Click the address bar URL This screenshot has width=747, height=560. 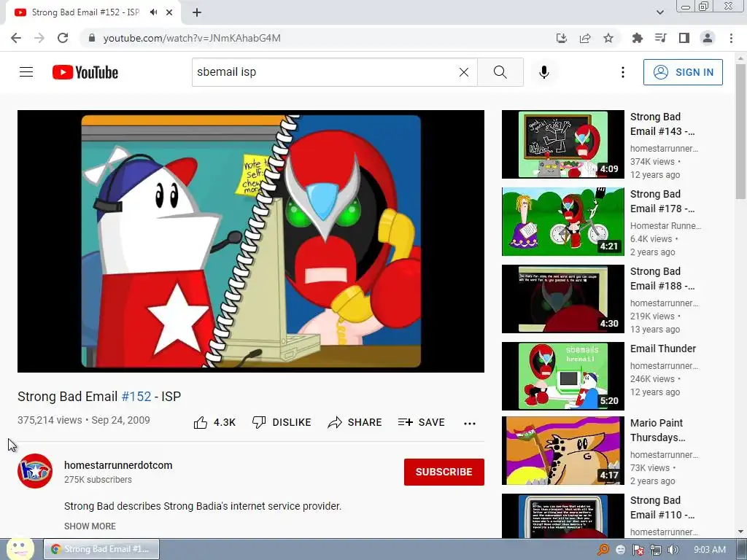(192, 38)
